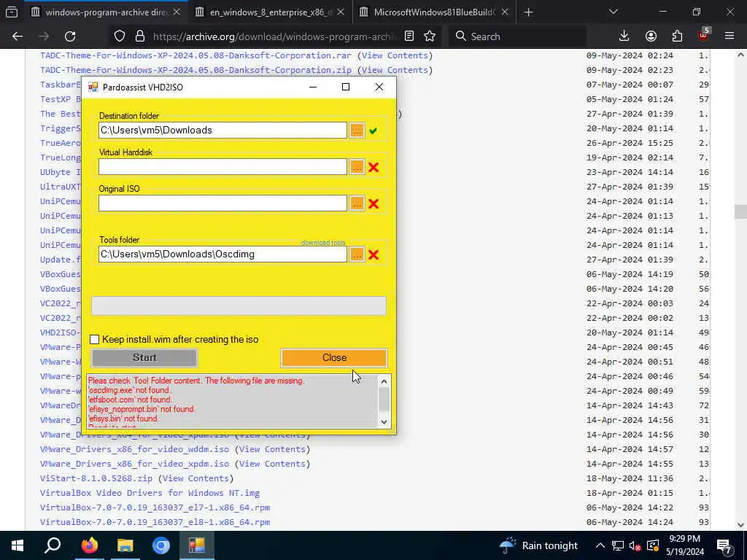View Contents of TADC theme .rar file
This screenshot has width=747, height=560.
tap(395, 55)
